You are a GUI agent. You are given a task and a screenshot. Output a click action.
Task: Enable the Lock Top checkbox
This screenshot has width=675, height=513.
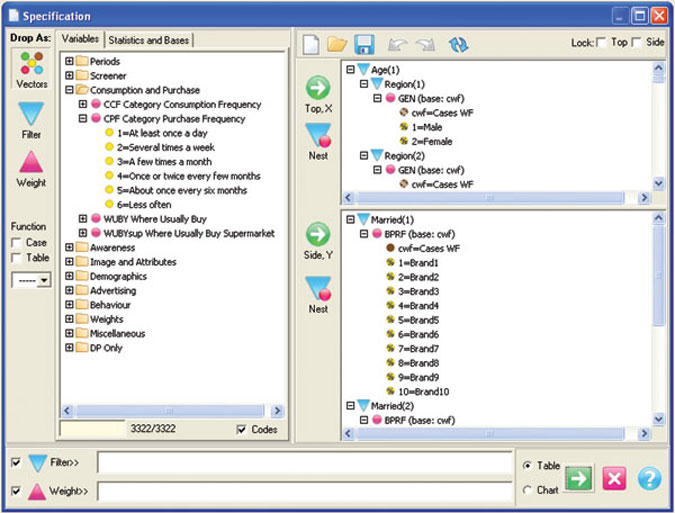[601, 43]
